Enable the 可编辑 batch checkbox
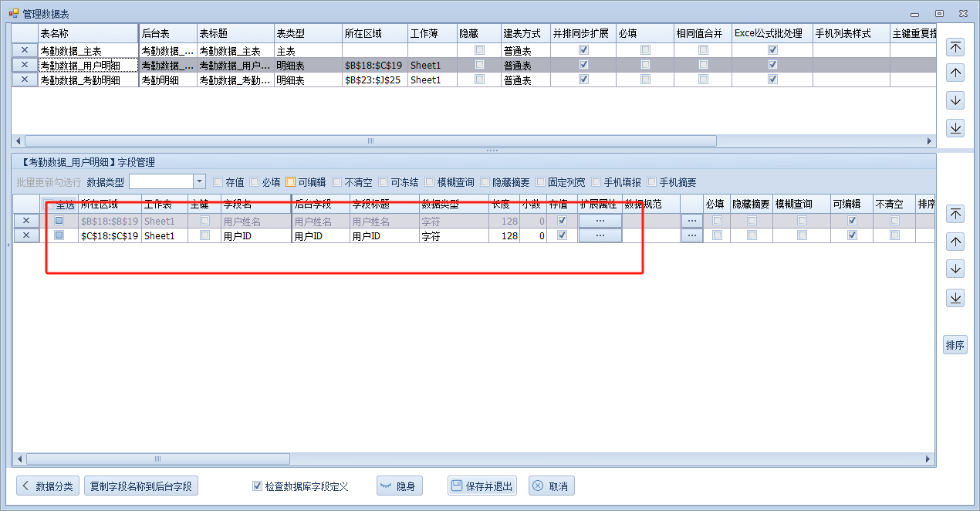This screenshot has height=511, width=980. point(291,183)
